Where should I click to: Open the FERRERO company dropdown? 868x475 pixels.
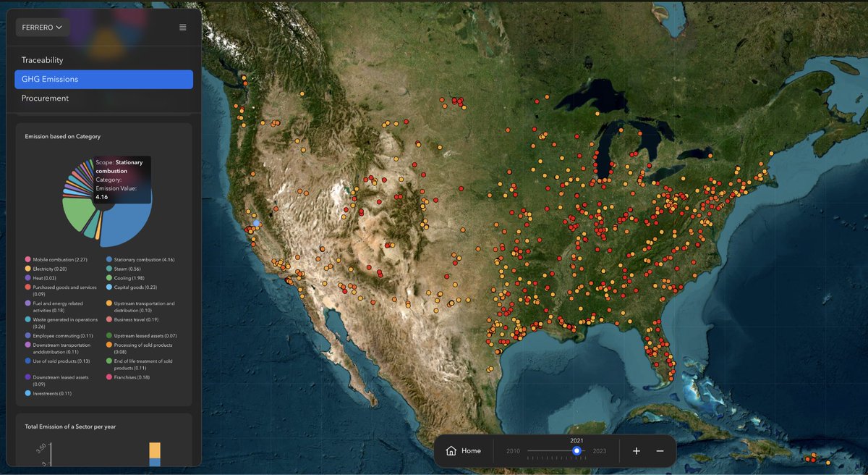(43, 28)
